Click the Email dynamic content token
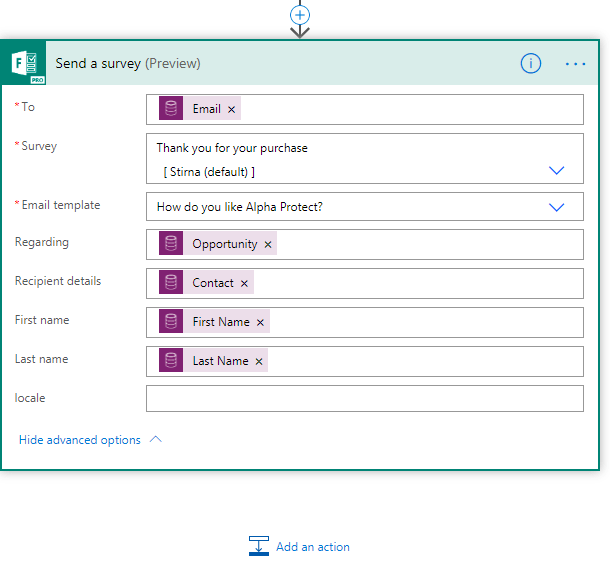Viewport: 610px width, 572px height. click(x=206, y=109)
